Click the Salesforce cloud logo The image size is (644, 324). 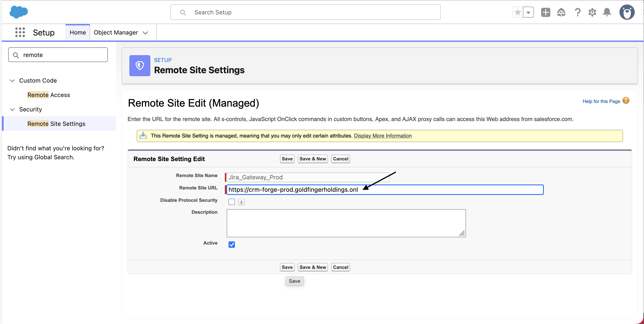coord(19,12)
